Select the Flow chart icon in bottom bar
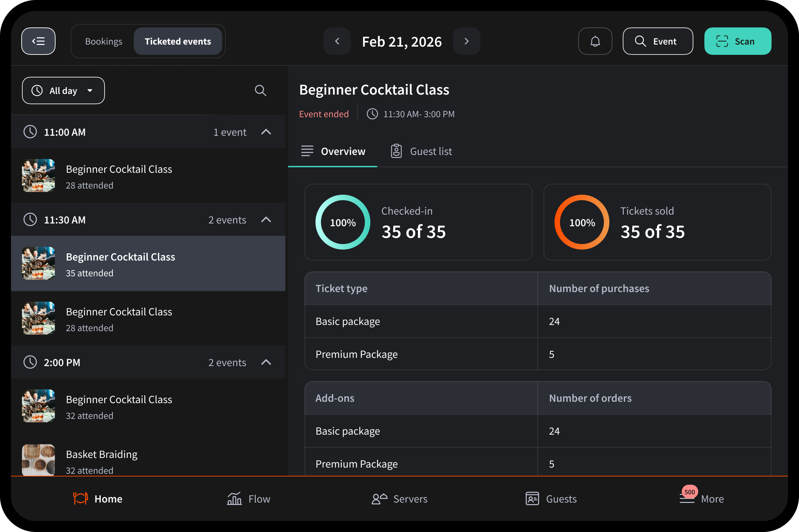The image size is (799, 532). point(234,499)
